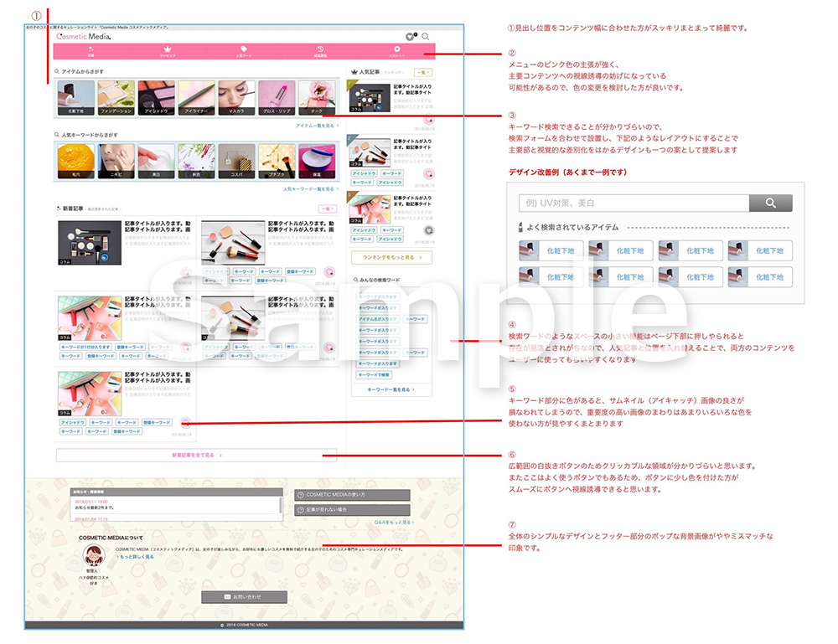Select the チーク item thumbnail
The image size is (838, 644).
317,98
